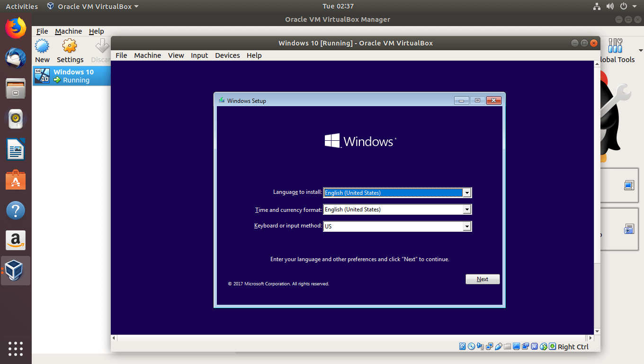
Task: Expand the Time and currency format dropdown
Action: tap(467, 209)
